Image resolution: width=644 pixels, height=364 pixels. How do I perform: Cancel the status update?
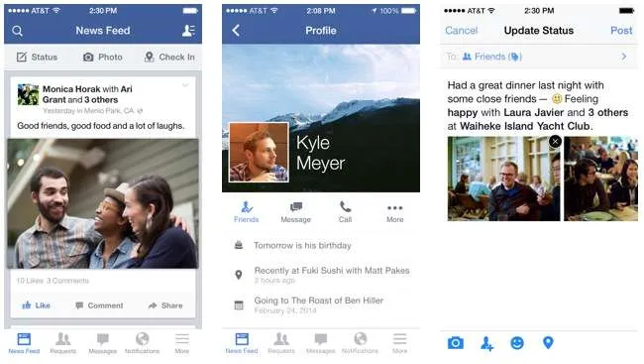pos(462,31)
